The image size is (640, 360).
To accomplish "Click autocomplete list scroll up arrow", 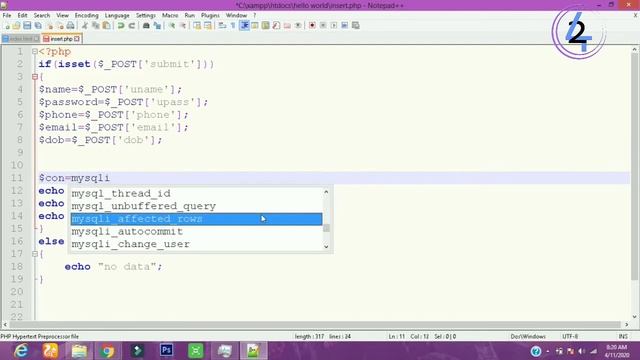I will pos(326,192).
